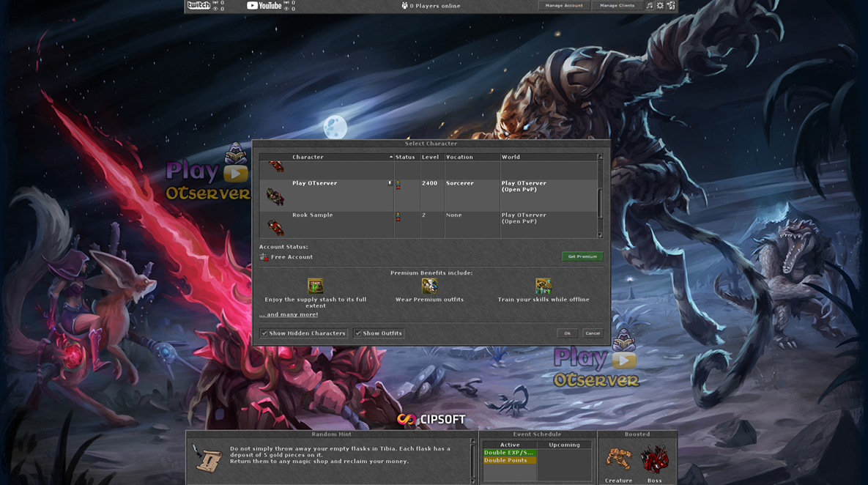The width and height of the screenshot is (868, 485).
Task: Click the small marker icon beside Play OTserver name
Action: pos(390,182)
